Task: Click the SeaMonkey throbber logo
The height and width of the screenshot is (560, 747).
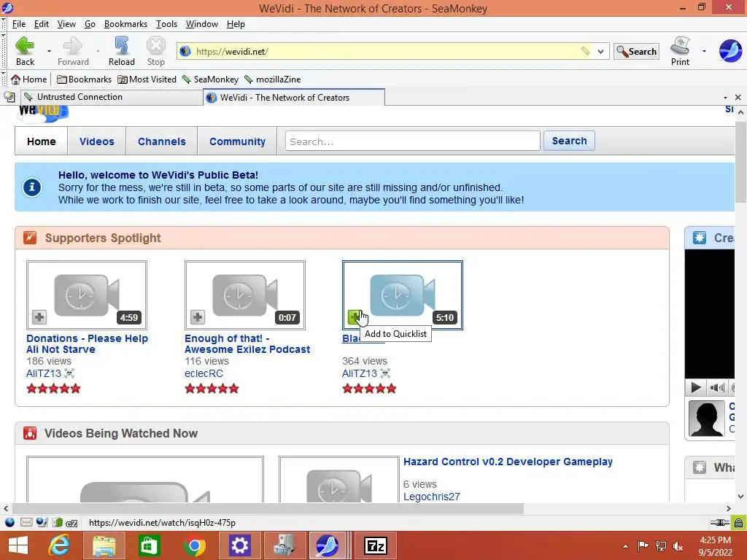Action: (x=730, y=50)
